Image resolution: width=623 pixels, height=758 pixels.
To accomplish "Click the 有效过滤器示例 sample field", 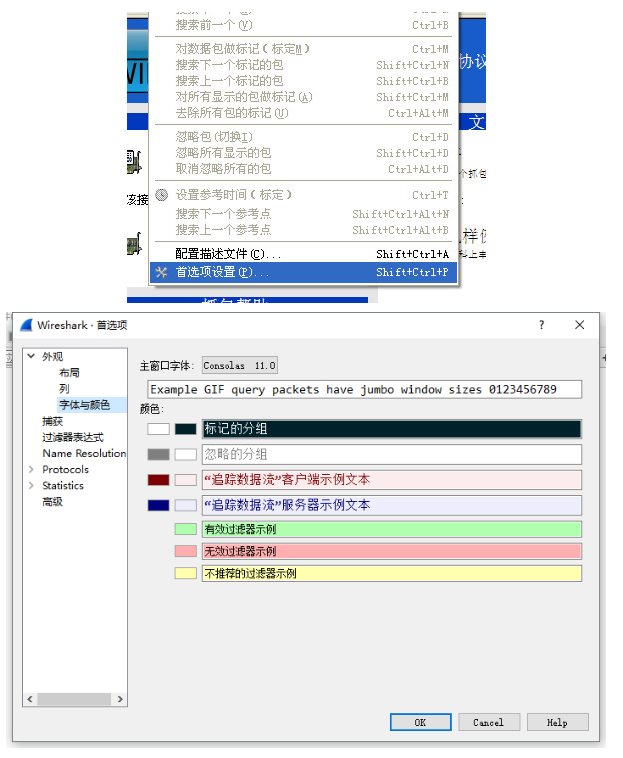I will tap(392, 529).
